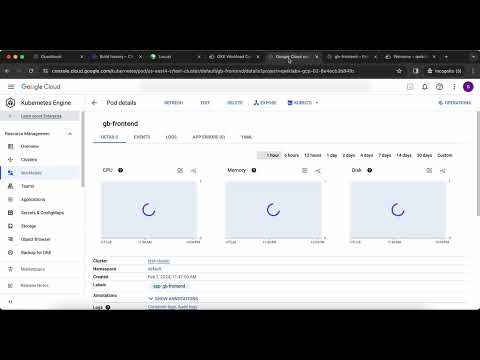
Task: Select Backup for GKE in the sidebar
Action: tap(36, 253)
